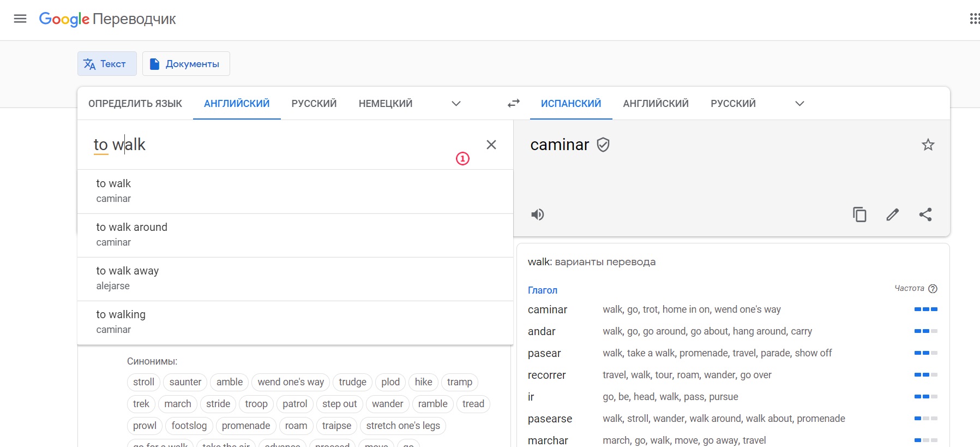Viewport: 980px width, 447px height.
Task: Open the Google apps grid
Action: point(974,19)
